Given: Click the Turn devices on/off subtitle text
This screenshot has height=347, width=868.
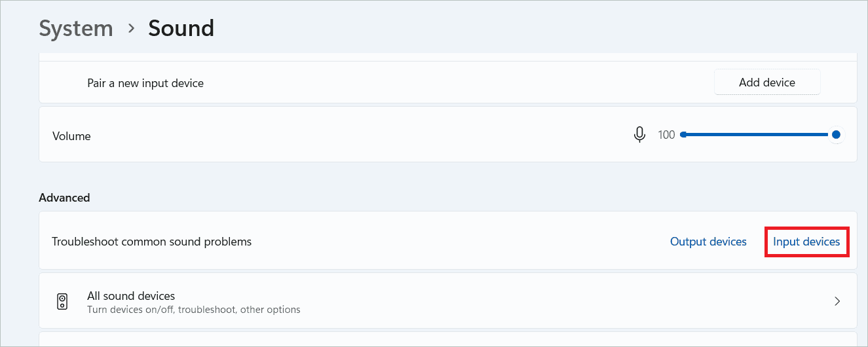Looking at the screenshot, I should [194, 310].
